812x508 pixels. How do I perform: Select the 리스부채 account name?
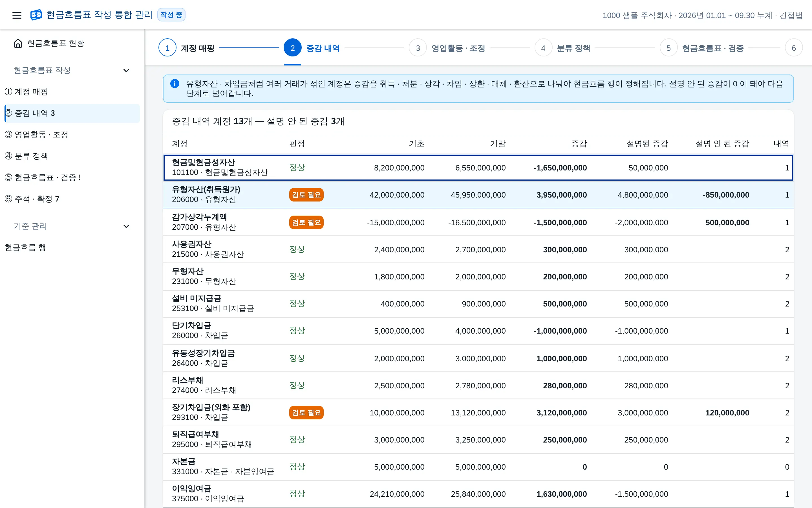[x=187, y=380]
